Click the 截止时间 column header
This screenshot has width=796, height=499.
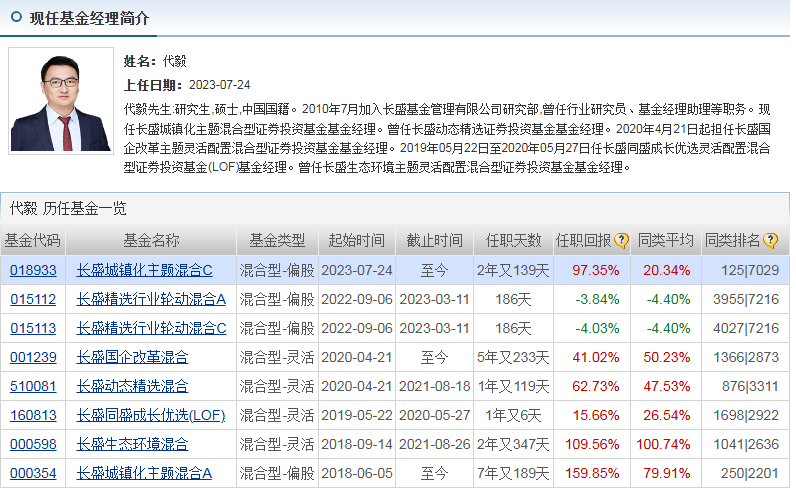tap(435, 241)
